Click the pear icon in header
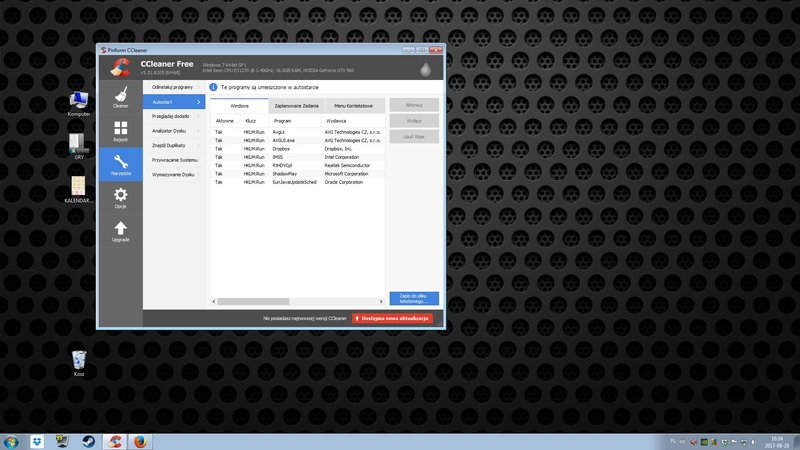800x450 pixels. pos(425,69)
